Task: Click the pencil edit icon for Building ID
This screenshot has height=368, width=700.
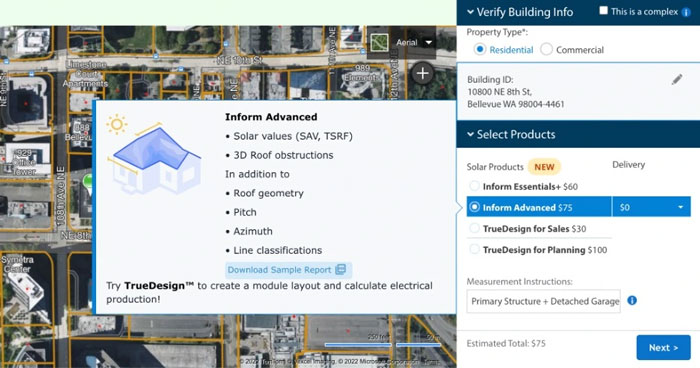Action: click(x=677, y=79)
